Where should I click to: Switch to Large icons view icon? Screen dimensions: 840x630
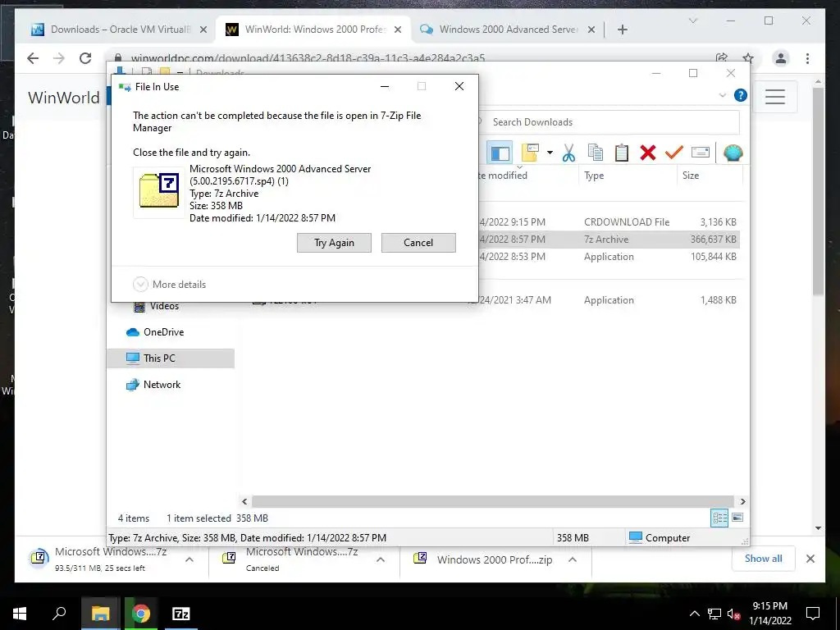click(x=737, y=518)
